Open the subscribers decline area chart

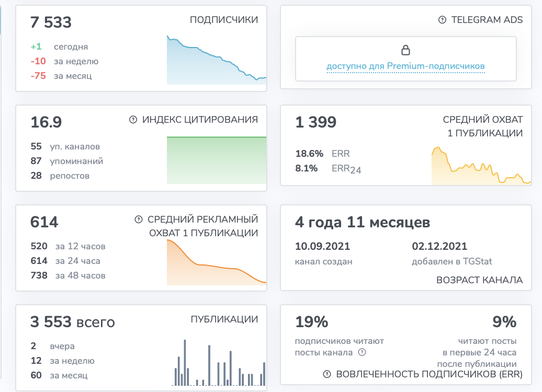217,60
